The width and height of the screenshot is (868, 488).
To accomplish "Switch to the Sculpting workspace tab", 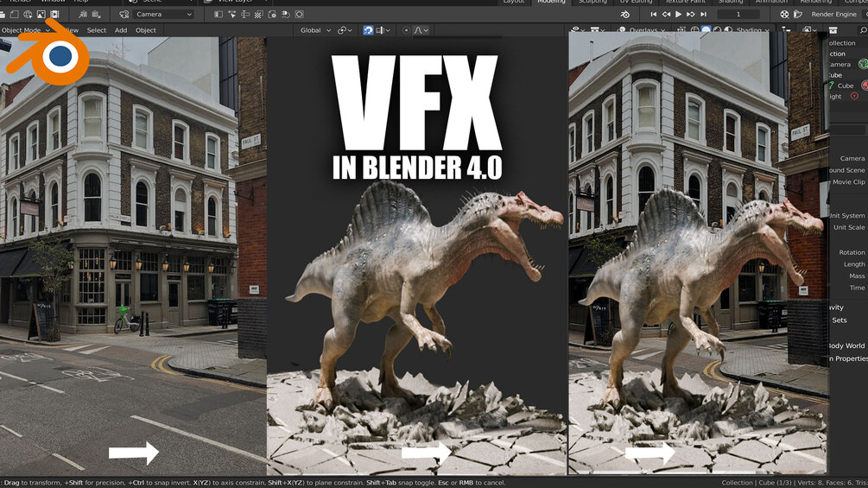I will click(592, 3).
